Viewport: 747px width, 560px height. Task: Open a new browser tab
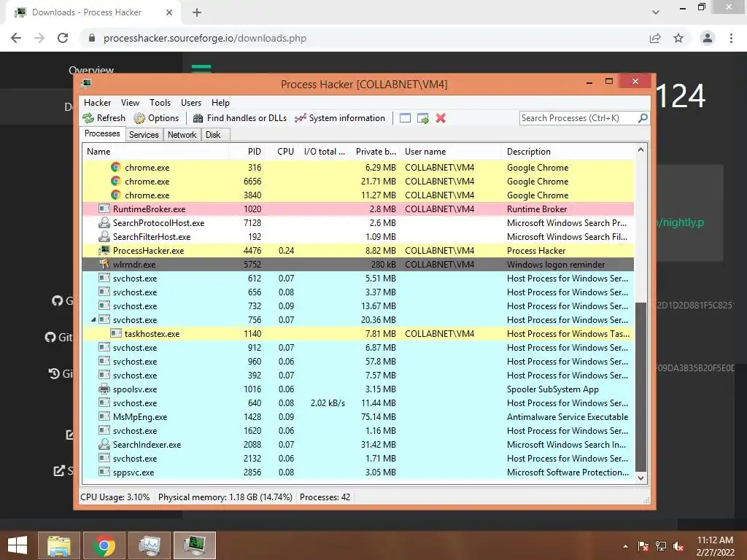tap(197, 12)
